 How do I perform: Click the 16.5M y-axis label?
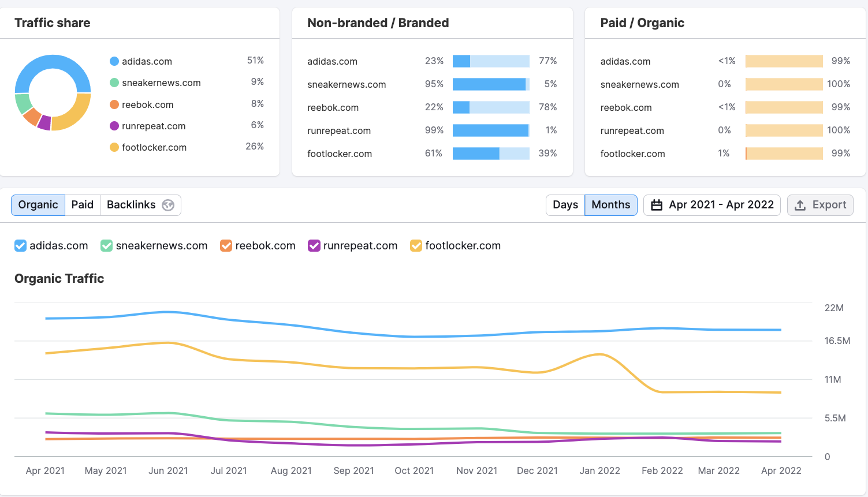pos(837,341)
